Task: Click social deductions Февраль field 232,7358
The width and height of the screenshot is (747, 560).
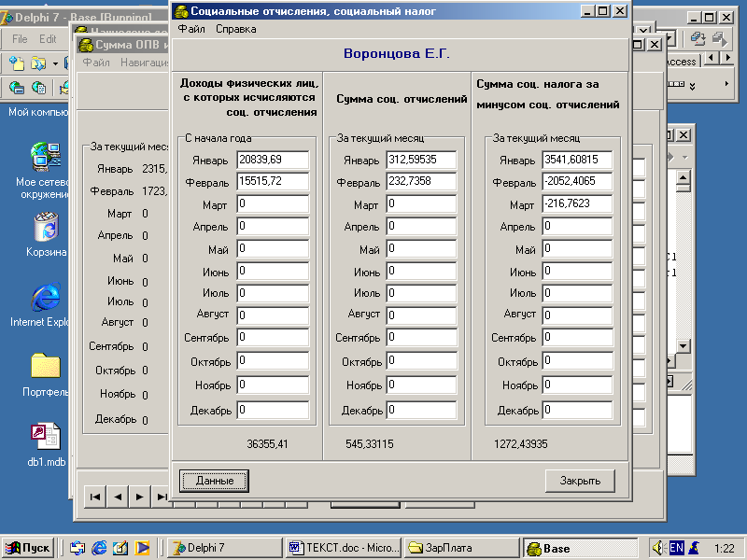Action: point(422,181)
